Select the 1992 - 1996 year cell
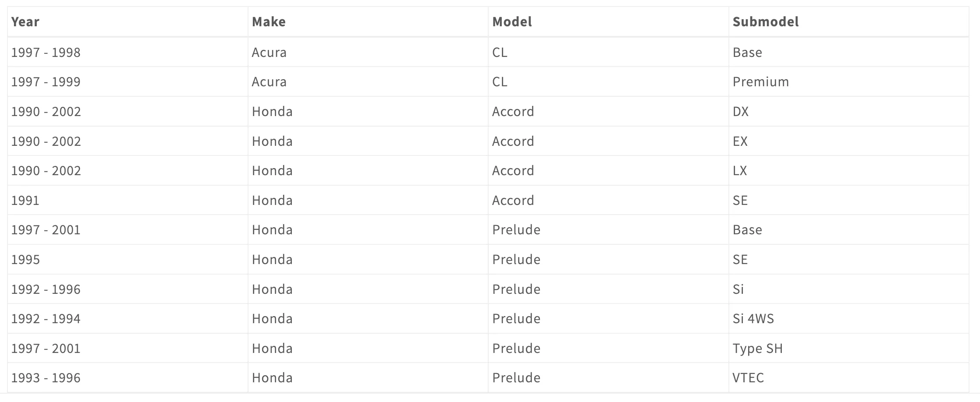The width and height of the screenshot is (980, 402). pyautogui.click(x=46, y=289)
